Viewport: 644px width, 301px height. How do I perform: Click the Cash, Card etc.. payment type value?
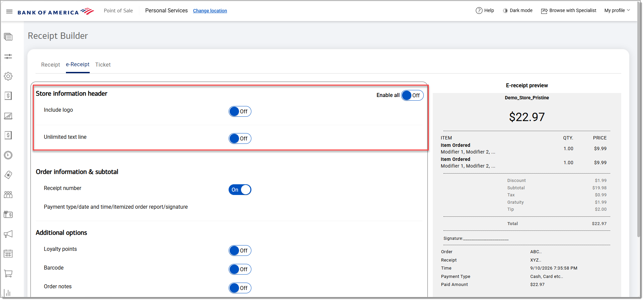point(547,277)
